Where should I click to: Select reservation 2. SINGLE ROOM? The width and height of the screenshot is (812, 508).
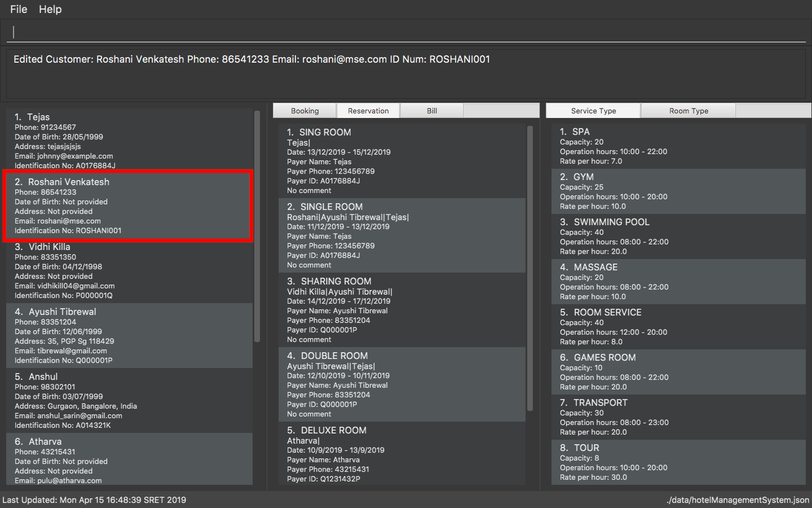coord(402,235)
